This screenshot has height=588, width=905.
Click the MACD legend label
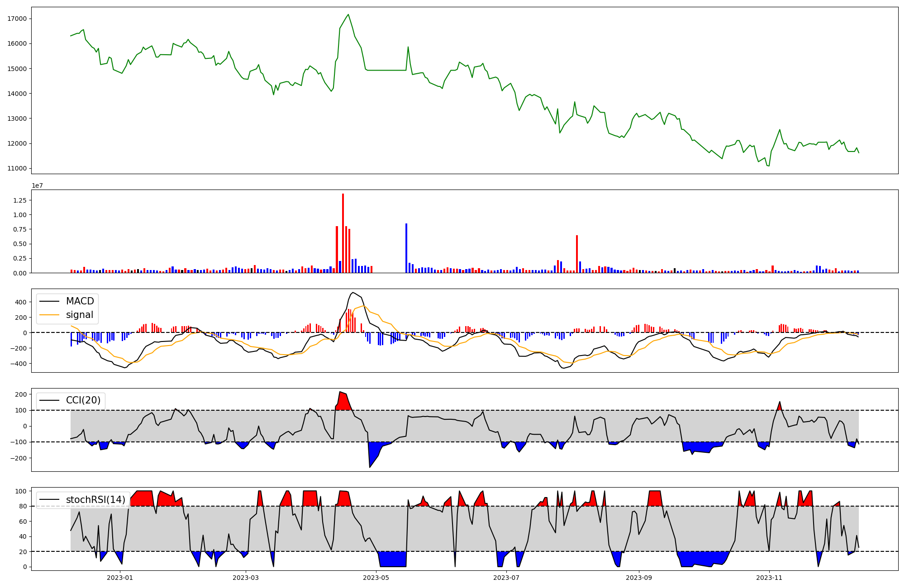(80, 301)
